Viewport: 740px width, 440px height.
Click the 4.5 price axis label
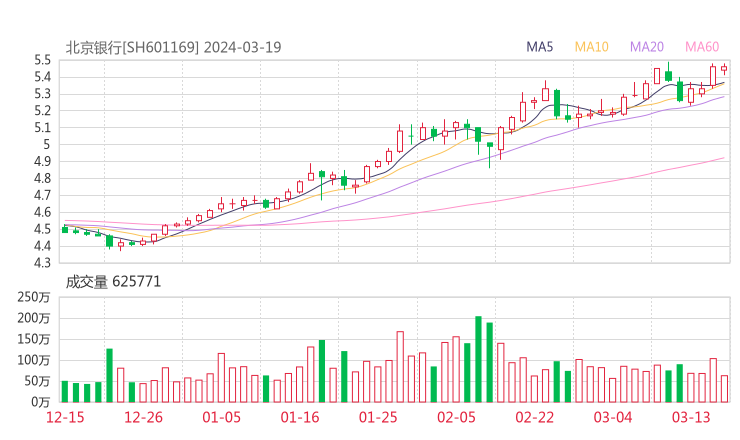tap(42, 229)
